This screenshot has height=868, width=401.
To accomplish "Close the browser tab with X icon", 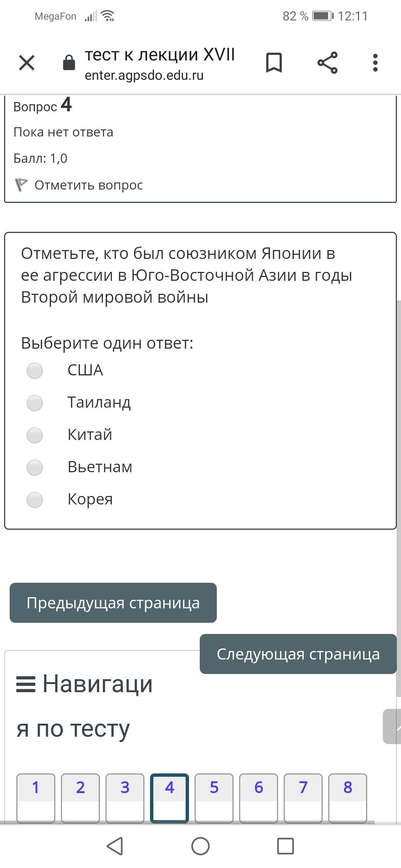I will 27,62.
